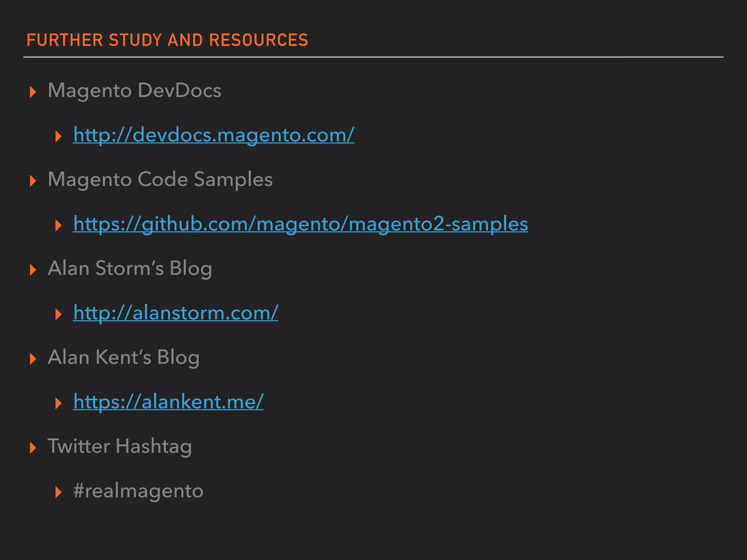The height and width of the screenshot is (560, 747).
Task: Click the arrow bullet before the alankent.me URL
Action: tap(58, 403)
